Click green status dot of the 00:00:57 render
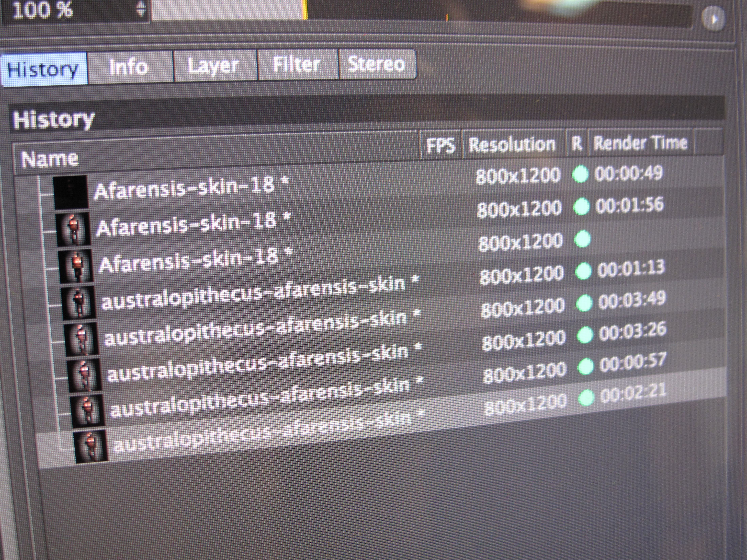The height and width of the screenshot is (560, 747). coord(586,366)
